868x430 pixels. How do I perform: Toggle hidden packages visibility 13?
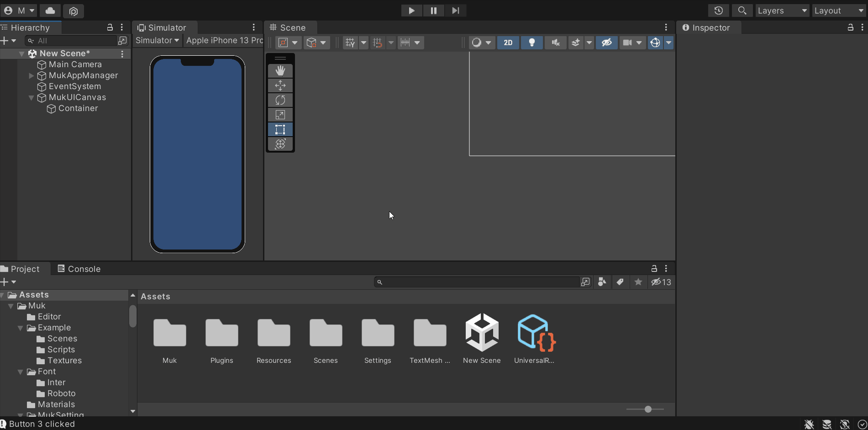point(661,282)
